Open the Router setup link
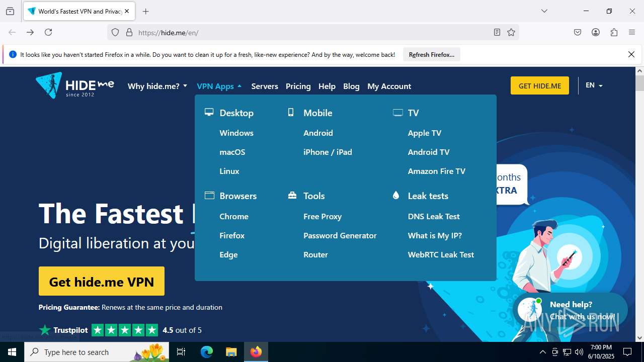The image size is (644, 362). coord(315,254)
